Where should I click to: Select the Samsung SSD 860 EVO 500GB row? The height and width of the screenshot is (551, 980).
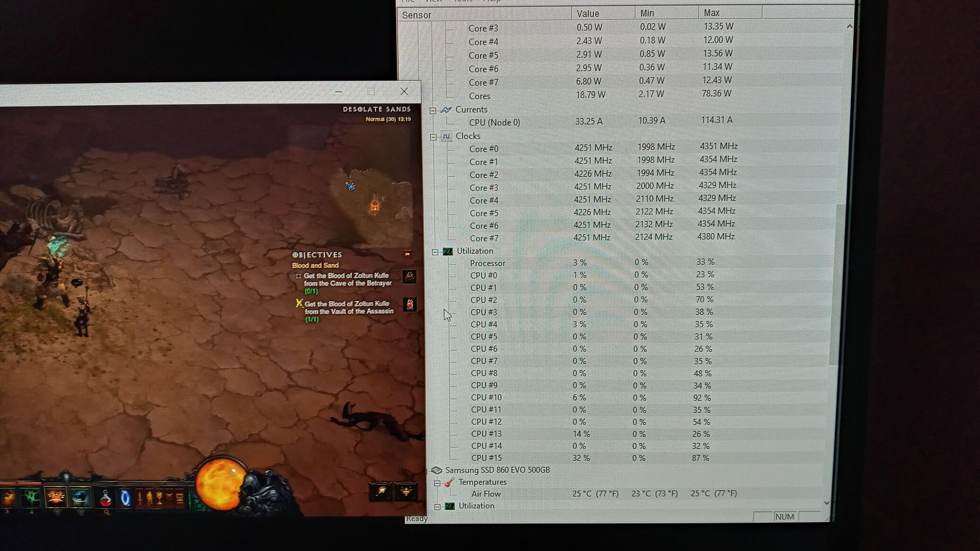point(629,470)
